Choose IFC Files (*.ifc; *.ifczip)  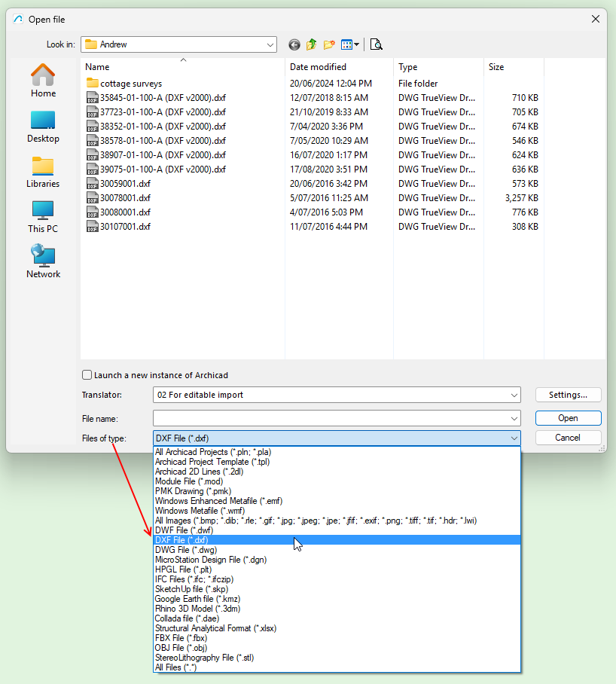coord(337,579)
